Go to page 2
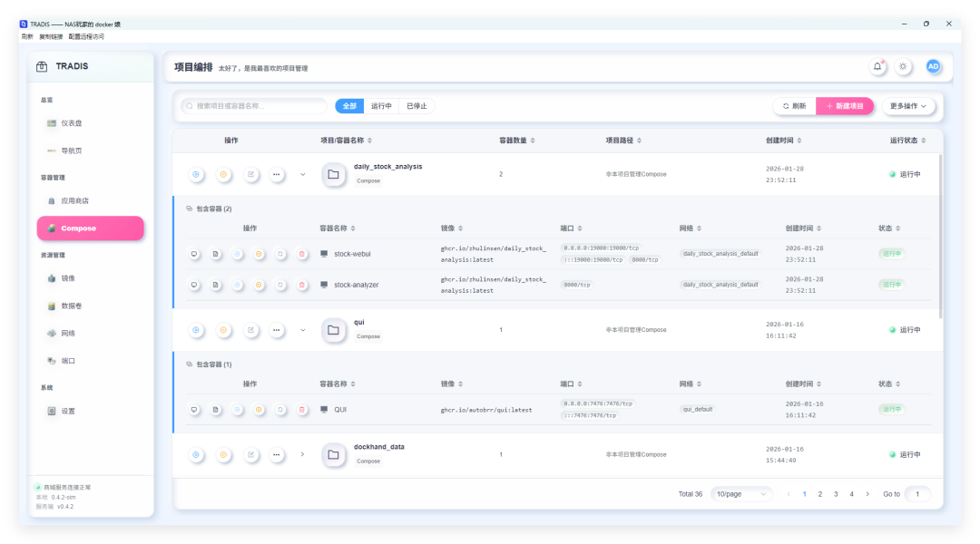 (820, 494)
